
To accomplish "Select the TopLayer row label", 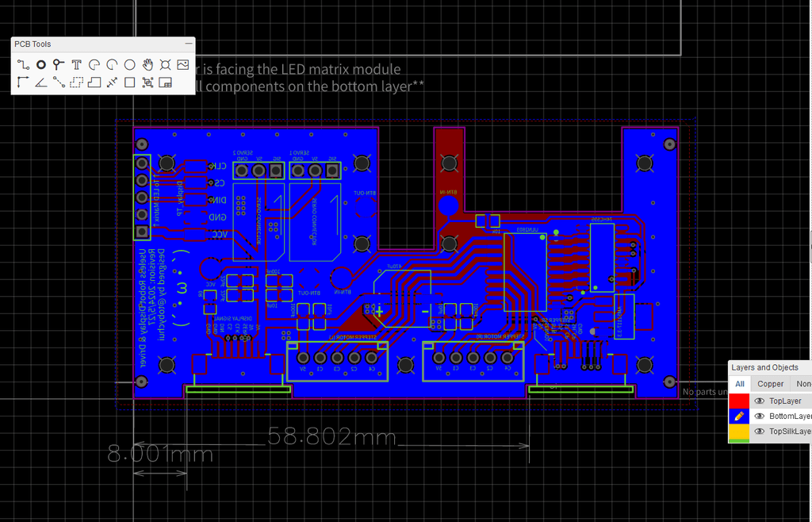I will (x=785, y=401).
